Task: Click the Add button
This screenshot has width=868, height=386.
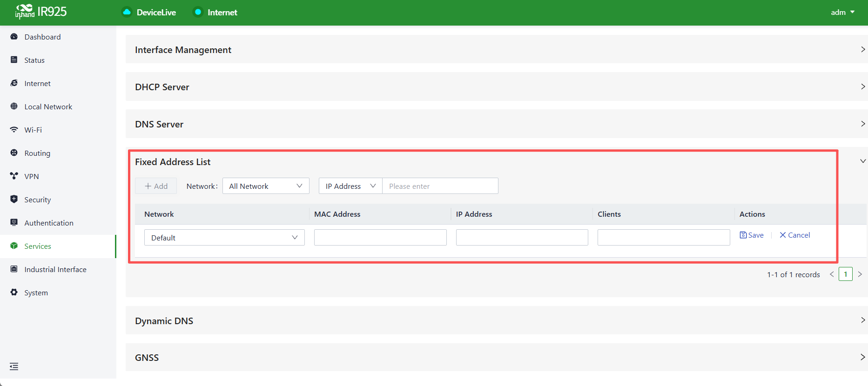Action: coord(156,186)
